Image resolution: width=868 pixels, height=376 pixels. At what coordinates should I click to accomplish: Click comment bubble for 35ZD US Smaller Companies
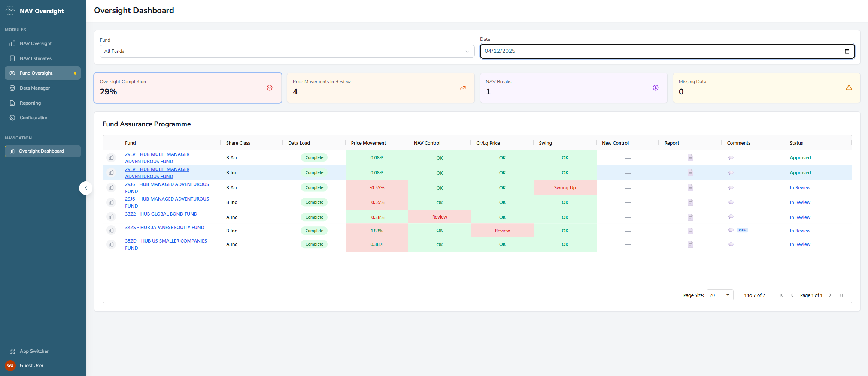(x=731, y=244)
